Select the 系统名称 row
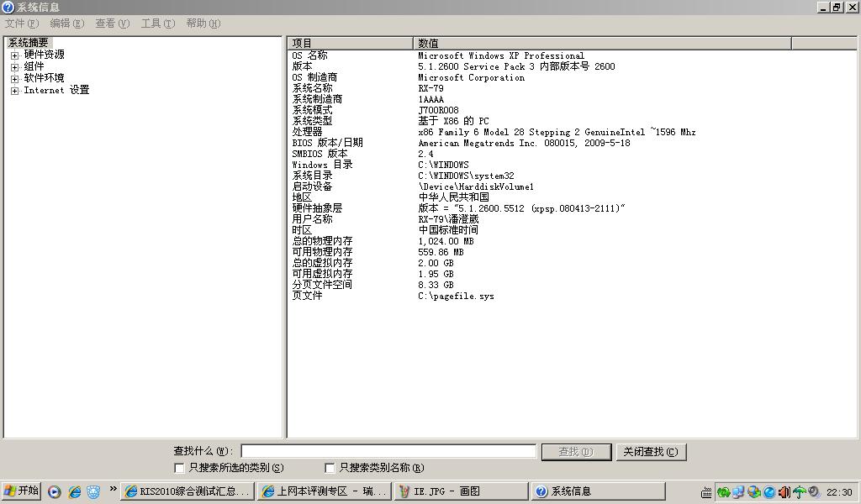The width and height of the screenshot is (861, 504). pos(571,88)
